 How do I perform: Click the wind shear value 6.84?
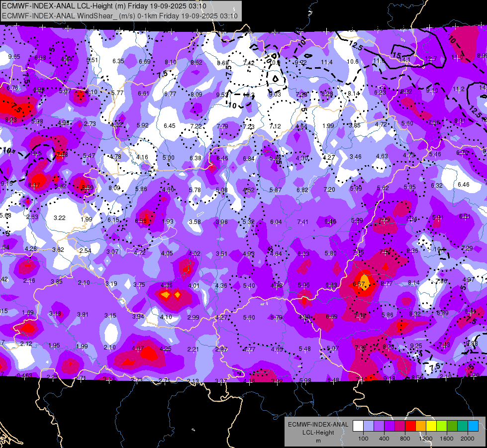249,159
